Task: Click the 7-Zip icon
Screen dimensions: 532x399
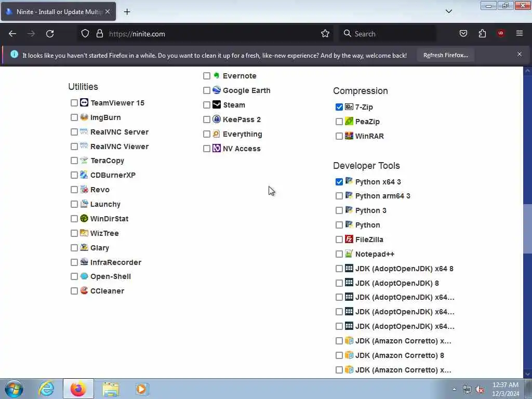Action: coord(349,107)
